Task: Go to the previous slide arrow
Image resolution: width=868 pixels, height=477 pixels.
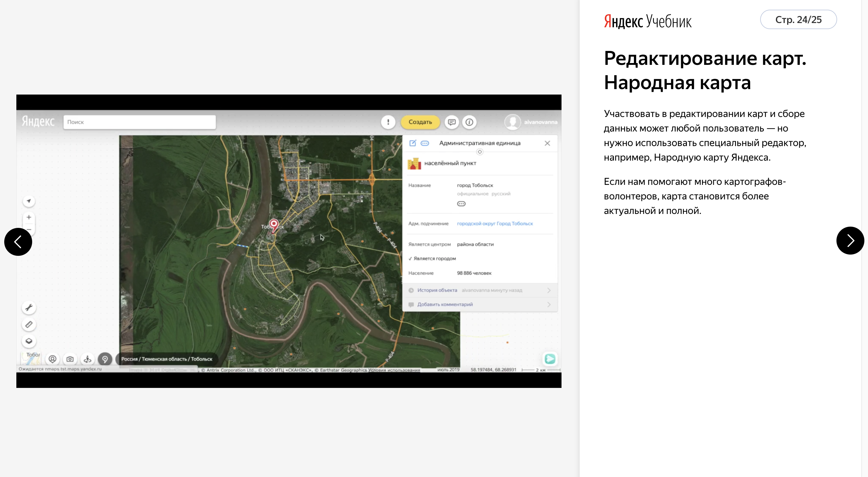Action: (18, 241)
